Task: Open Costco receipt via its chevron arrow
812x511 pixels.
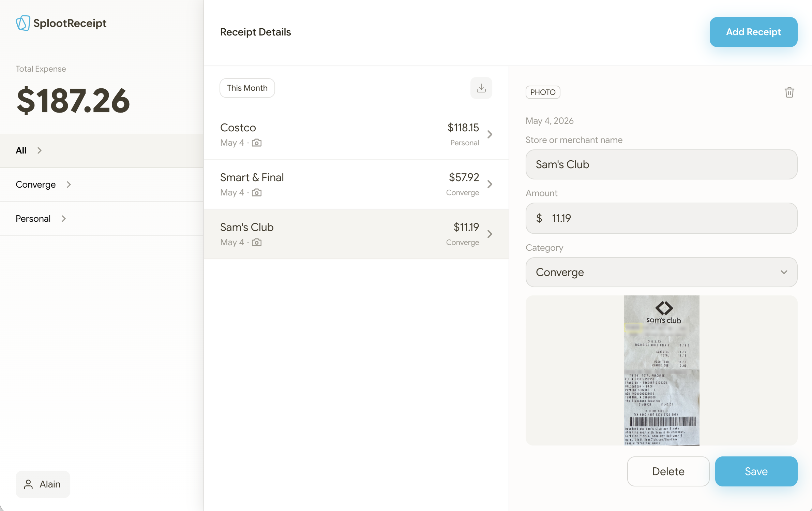Action: coord(490,134)
